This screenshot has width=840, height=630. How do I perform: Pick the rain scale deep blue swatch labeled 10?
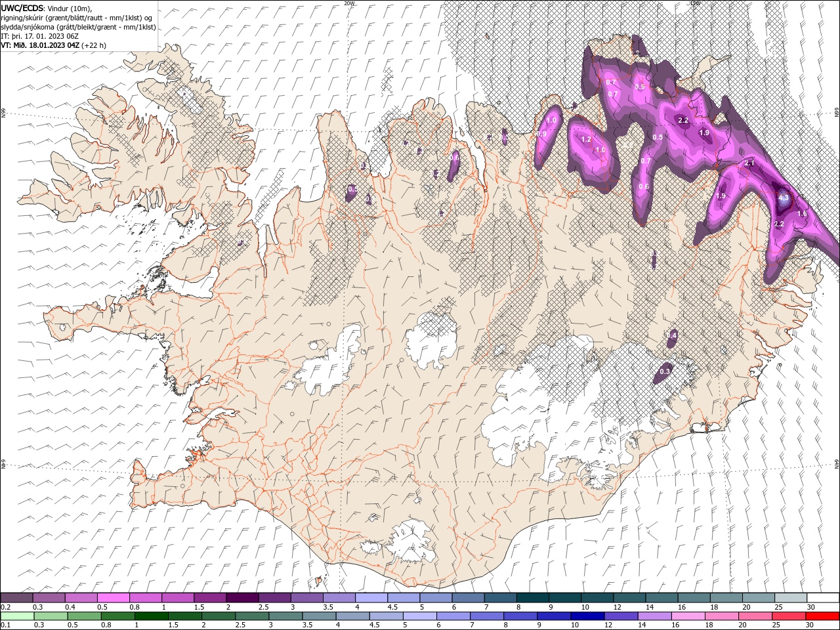click(x=587, y=616)
